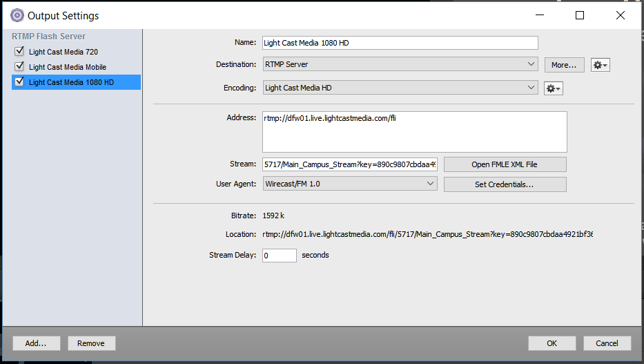
Task: Click the More... button
Action: [x=565, y=65]
